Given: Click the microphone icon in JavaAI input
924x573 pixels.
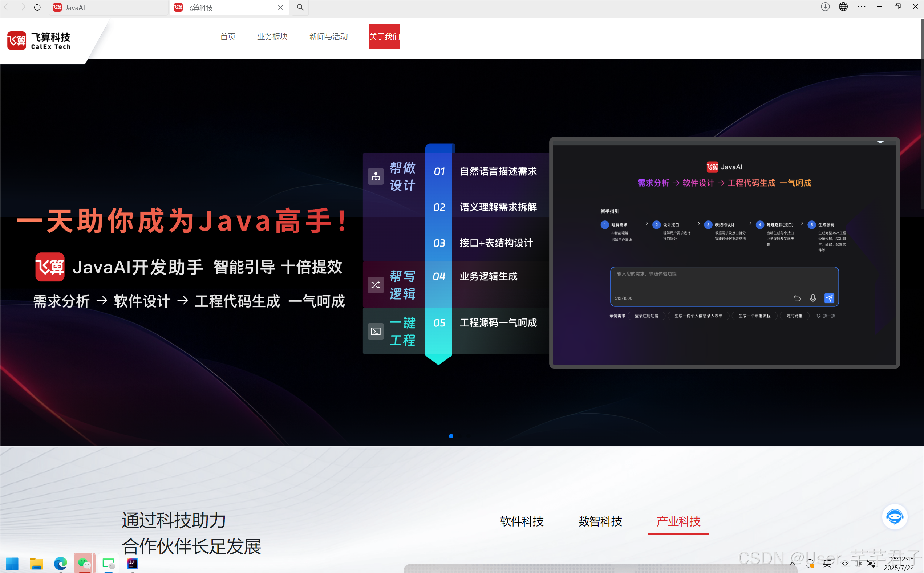Looking at the screenshot, I should point(813,298).
